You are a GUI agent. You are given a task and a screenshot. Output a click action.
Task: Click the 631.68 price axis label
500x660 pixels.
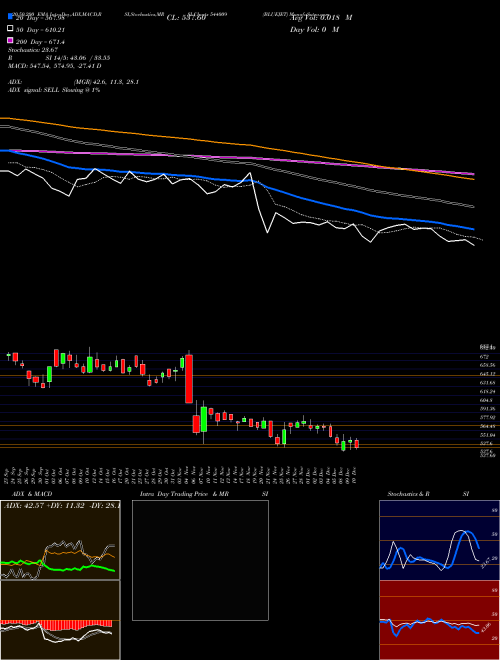pyautogui.click(x=487, y=383)
